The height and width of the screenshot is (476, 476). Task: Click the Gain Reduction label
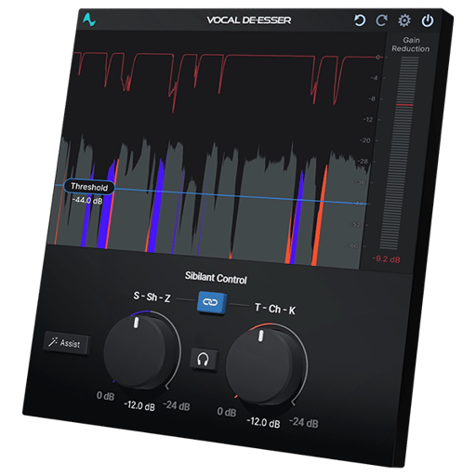411,45
